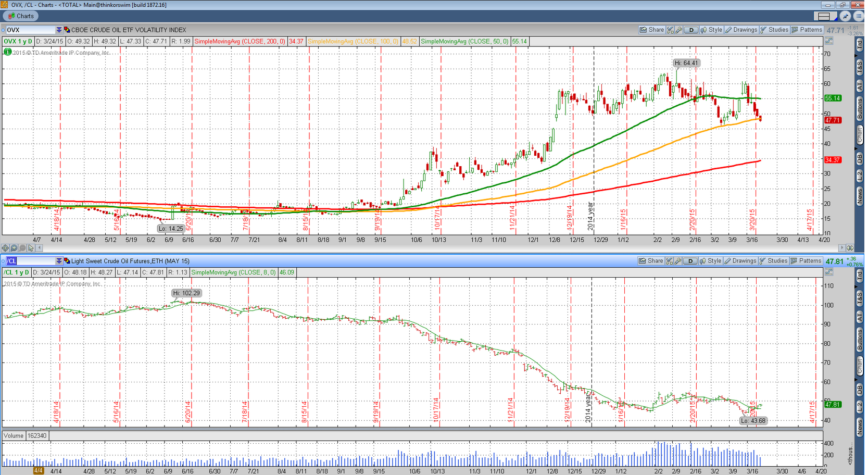Viewport: 868px width, 475px height.
Task: Select OVX 100-period SimpleMovingAvg label
Action: 353,41
